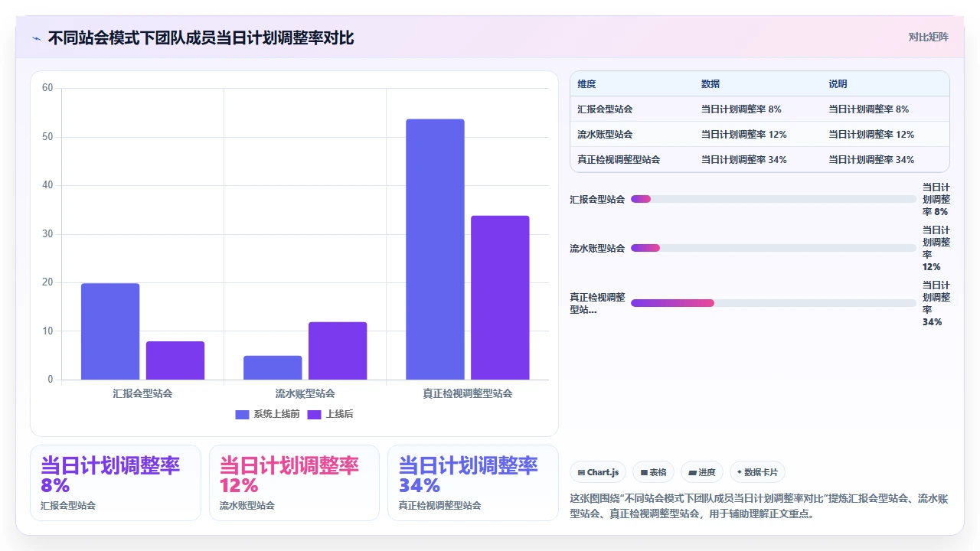Click the summary description paragraph
Screen dimensions: 980x551
point(759,506)
